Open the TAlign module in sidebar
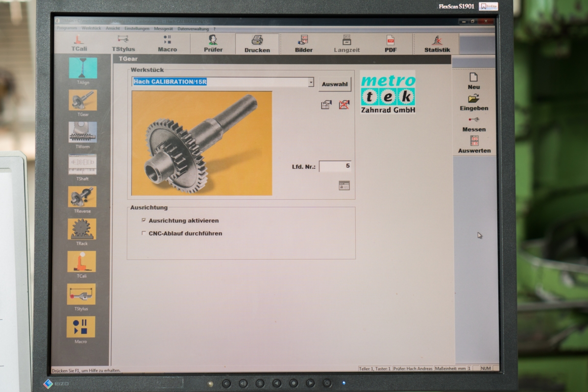Screen dimensions: 588x392 point(83,69)
